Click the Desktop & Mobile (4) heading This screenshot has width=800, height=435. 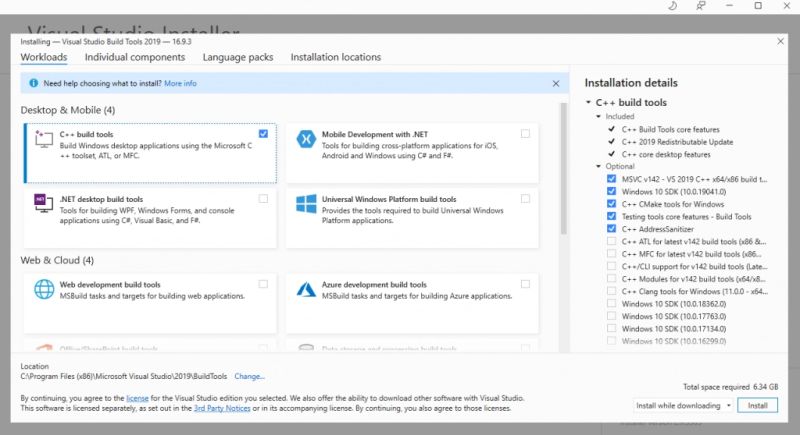pos(68,110)
